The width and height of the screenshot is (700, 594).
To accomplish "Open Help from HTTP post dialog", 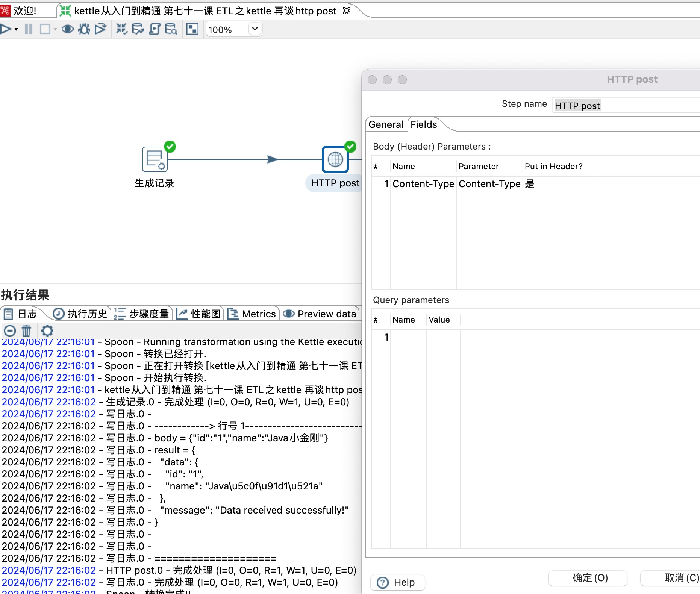I will point(397,582).
